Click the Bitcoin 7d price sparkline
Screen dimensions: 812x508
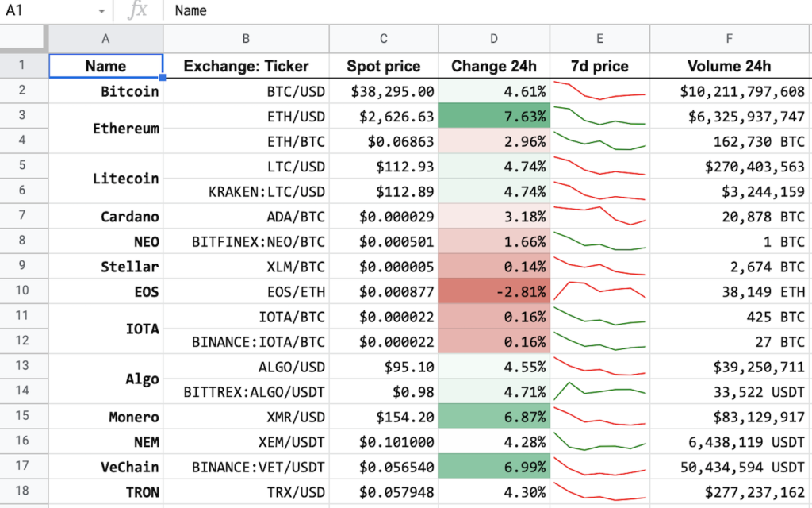[x=599, y=91]
